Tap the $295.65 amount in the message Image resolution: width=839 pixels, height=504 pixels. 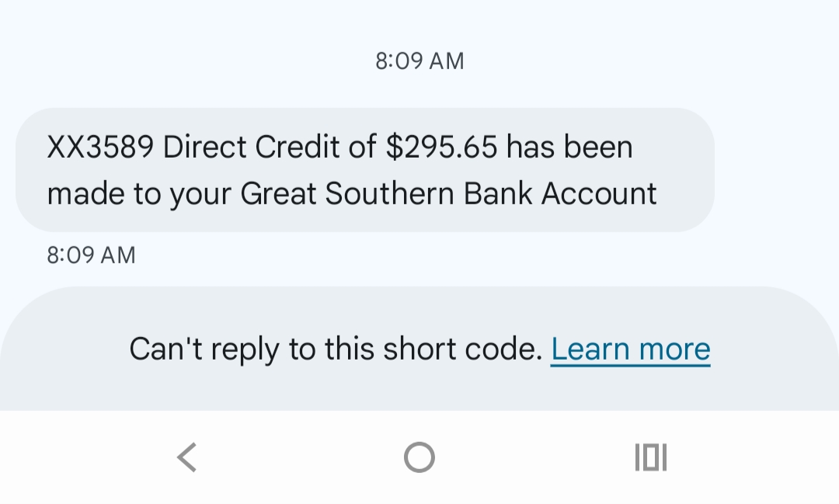(x=441, y=148)
